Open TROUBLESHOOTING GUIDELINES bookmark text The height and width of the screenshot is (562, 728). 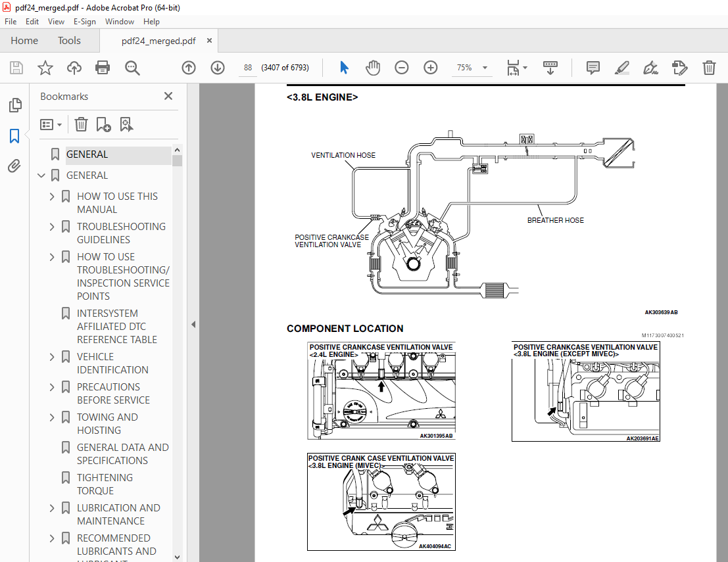121,233
